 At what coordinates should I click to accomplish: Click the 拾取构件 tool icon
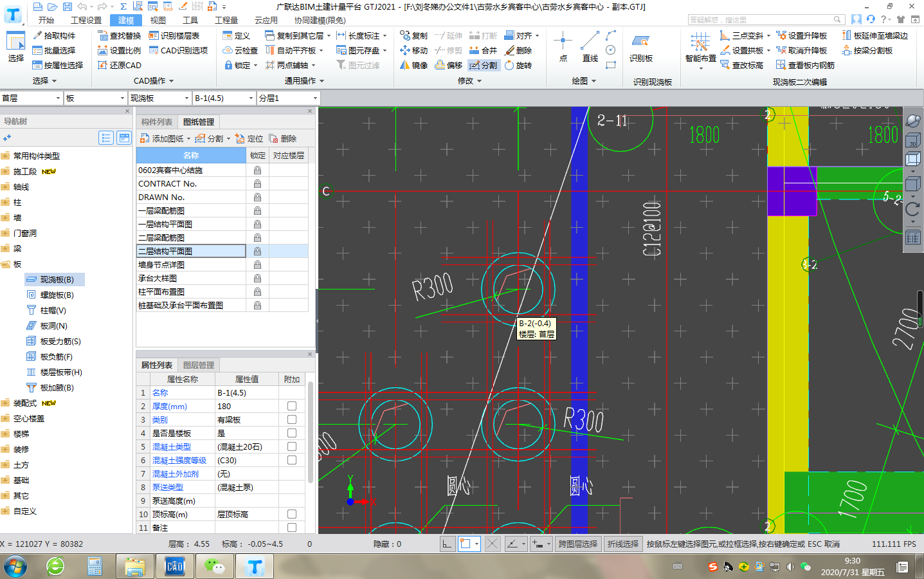click(38, 35)
